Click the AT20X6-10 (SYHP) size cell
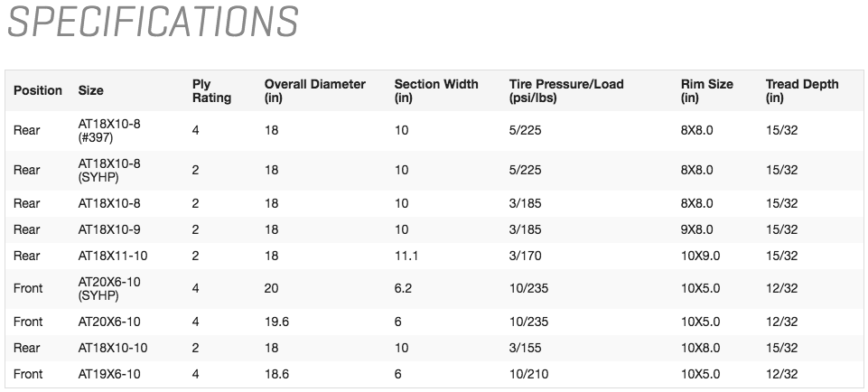The height and width of the screenshot is (392, 868). [109, 288]
